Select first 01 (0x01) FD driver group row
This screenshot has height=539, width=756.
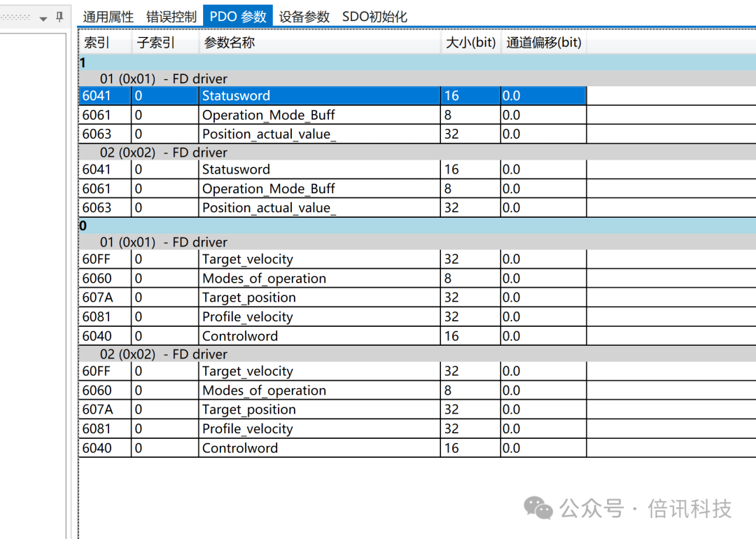click(417, 78)
